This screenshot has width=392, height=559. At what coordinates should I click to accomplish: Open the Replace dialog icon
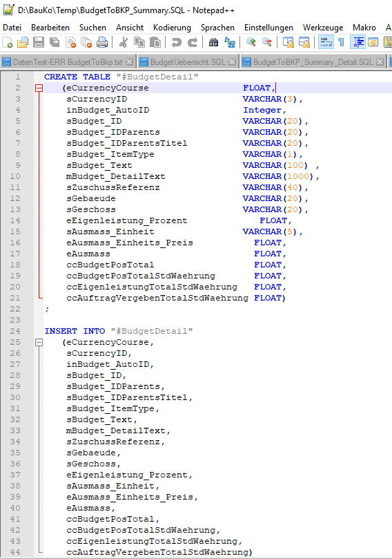(x=230, y=42)
